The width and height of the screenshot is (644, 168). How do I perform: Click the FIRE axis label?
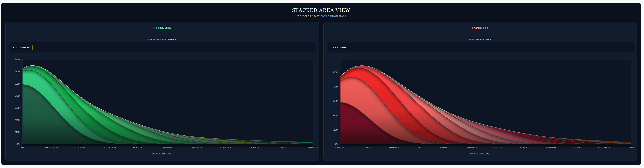point(420,147)
